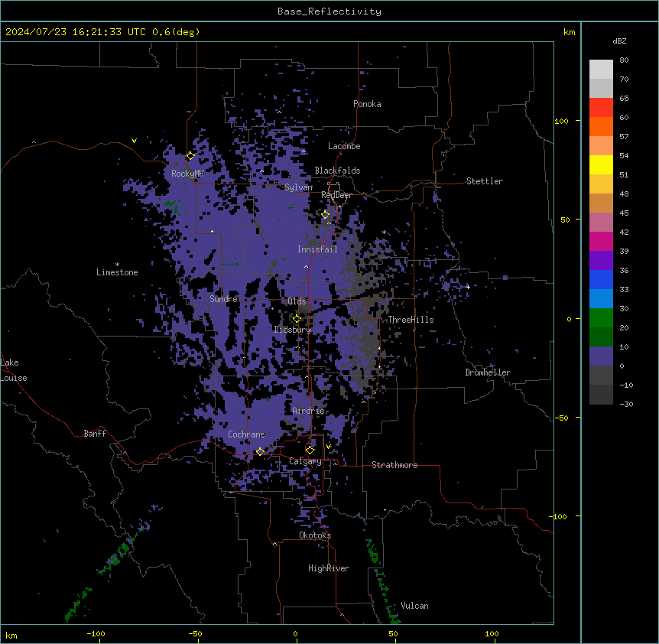Click the Drumheller label

coord(488,372)
